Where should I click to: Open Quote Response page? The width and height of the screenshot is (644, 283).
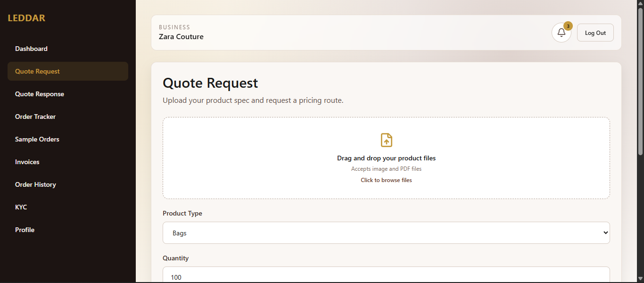68,94
